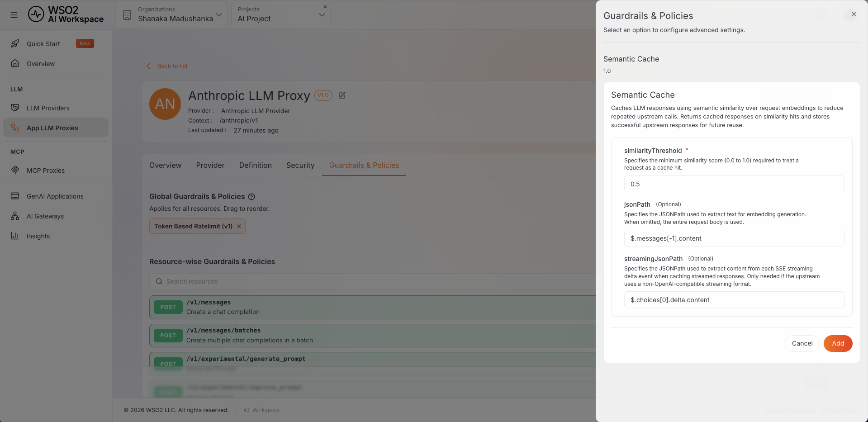Click the AN proxy avatar
This screenshot has height=422, width=868.
[165, 104]
